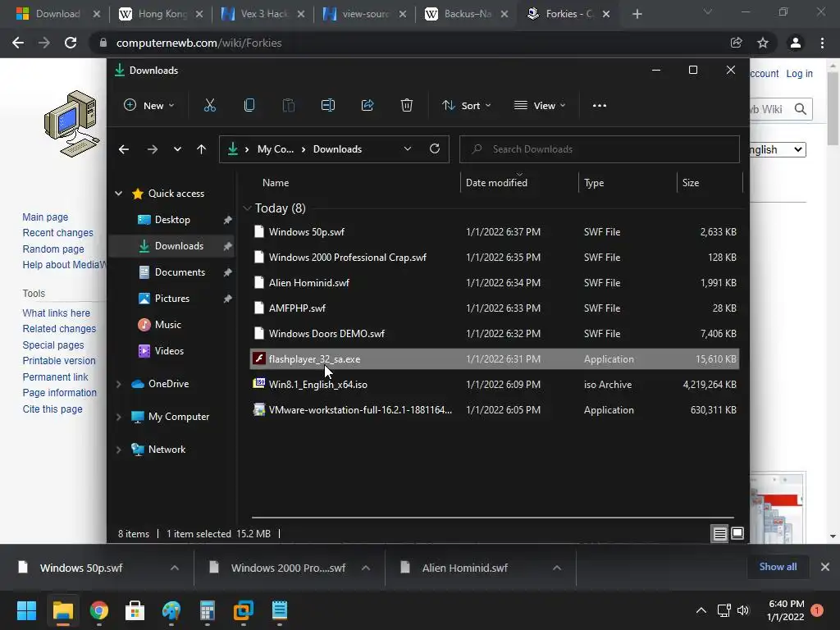Screen dimensions: 840x630
Task: Click the Share icon in Explorer toolbar
Action: (x=367, y=106)
